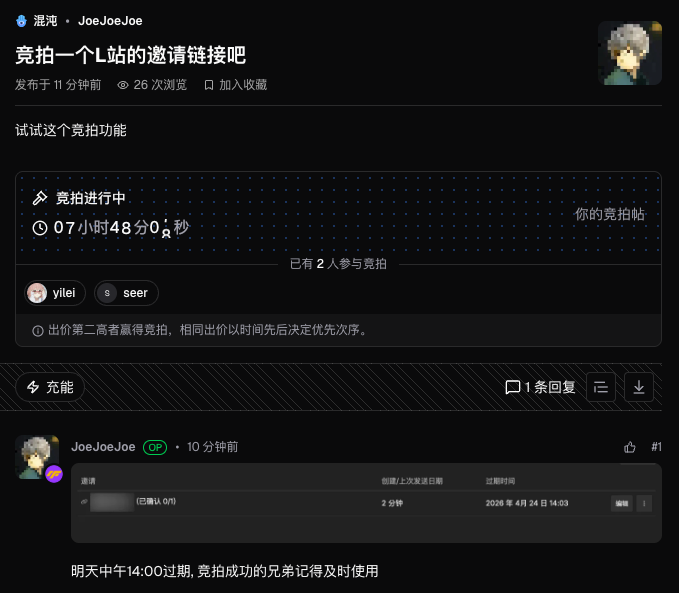This screenshot has width=679, height=593.
Task: Click the auction gavel icon
Action: (40, 198)
